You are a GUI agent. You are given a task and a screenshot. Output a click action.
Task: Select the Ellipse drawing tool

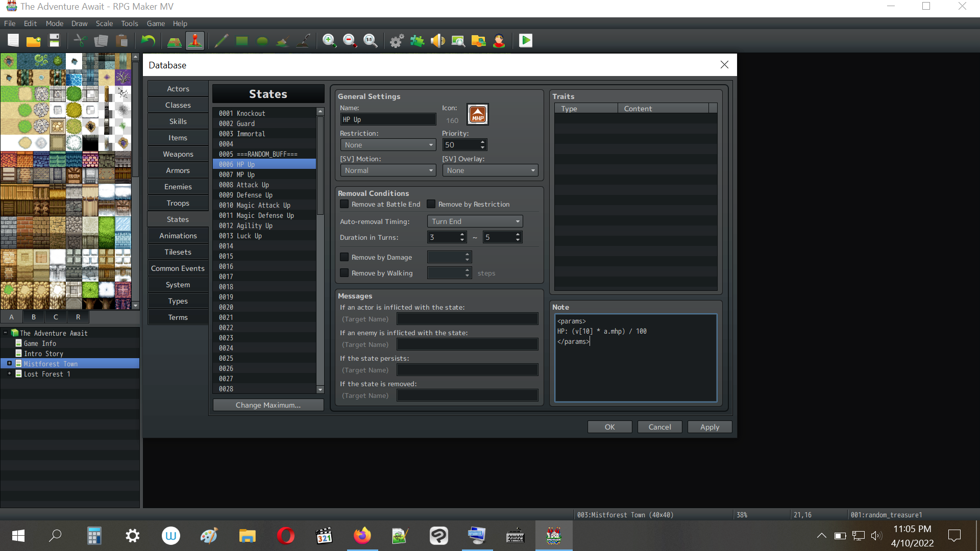click(262, 41)
